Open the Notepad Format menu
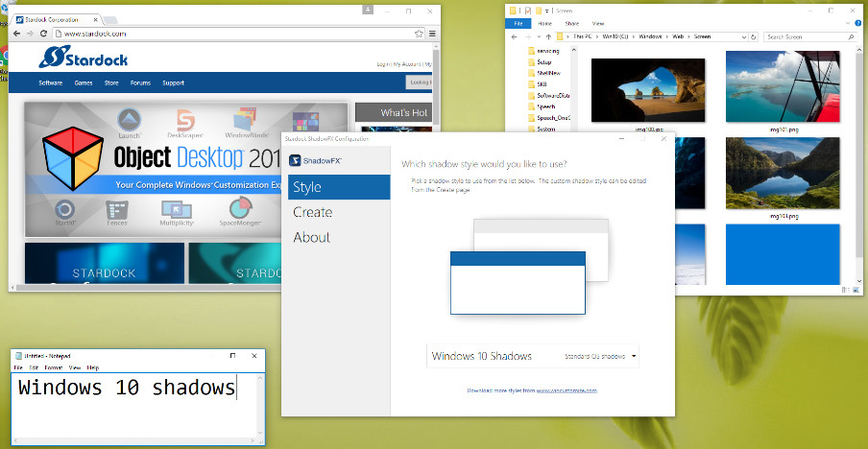This screenshot has width=868, height=449. pos(54,367)
